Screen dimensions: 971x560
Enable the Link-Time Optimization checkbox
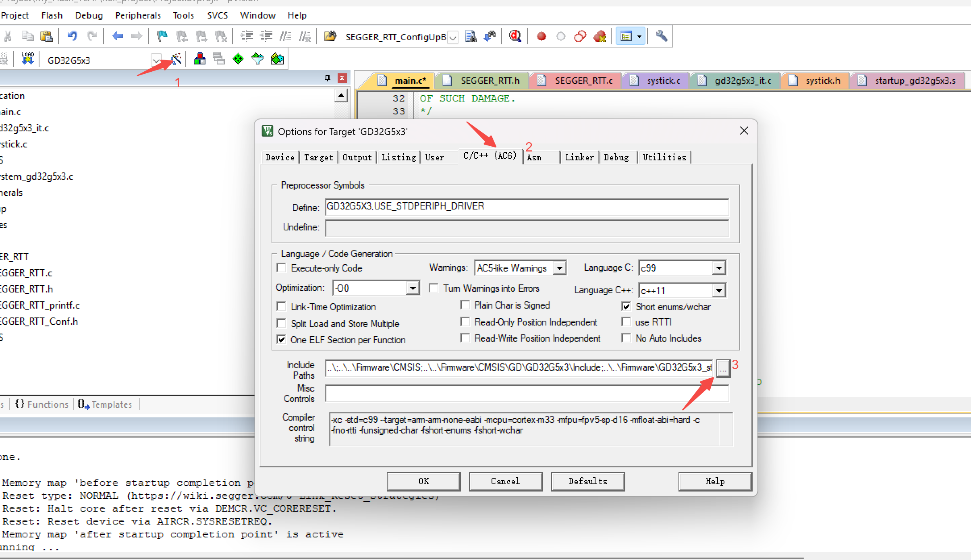pyautogui.click(x=282, y=307)
